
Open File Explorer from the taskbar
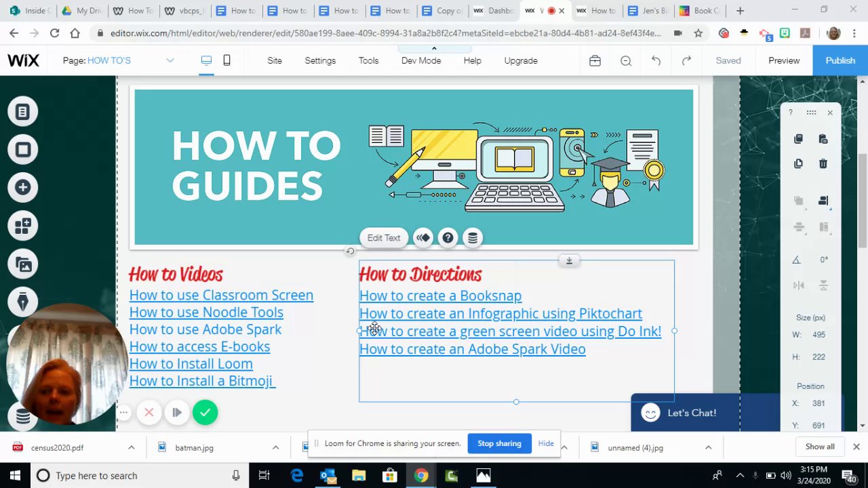click(x=359, y=476)
